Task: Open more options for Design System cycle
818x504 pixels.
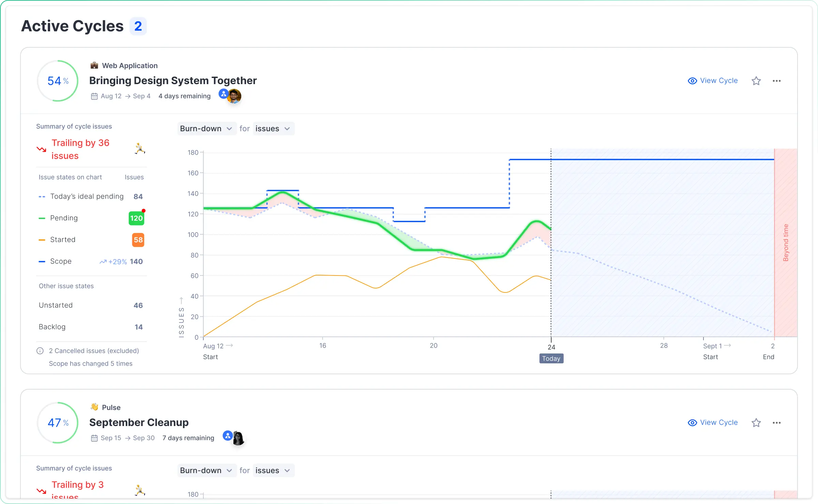Action: point(776,81)
